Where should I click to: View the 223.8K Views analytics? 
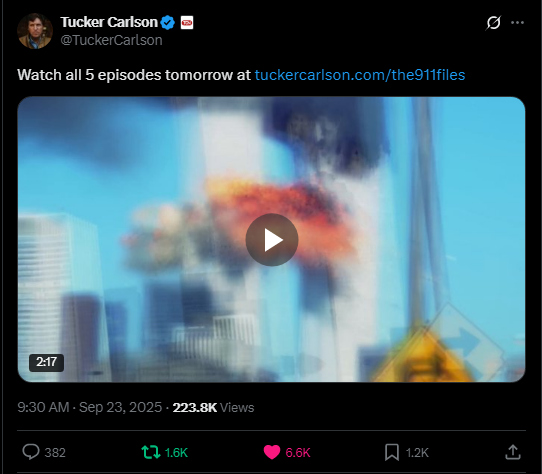pyautogui.click(x=213, y=407)
